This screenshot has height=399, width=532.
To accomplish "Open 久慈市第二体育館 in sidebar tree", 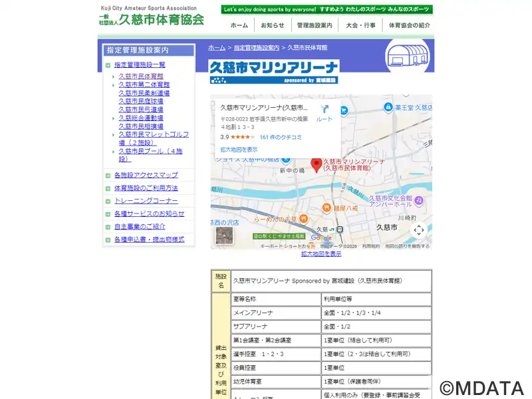I will [x=144, y=84].
